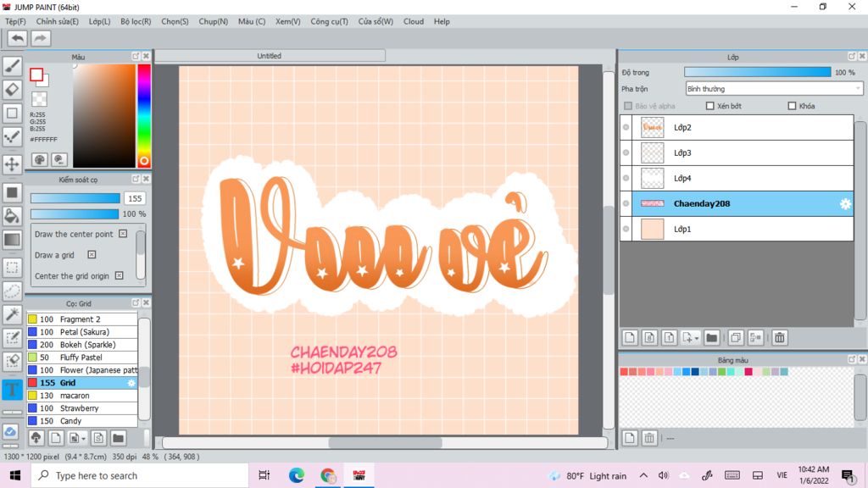Click the Redo arrow
Screen dimensions: 868x488
(x=40, y=38)
